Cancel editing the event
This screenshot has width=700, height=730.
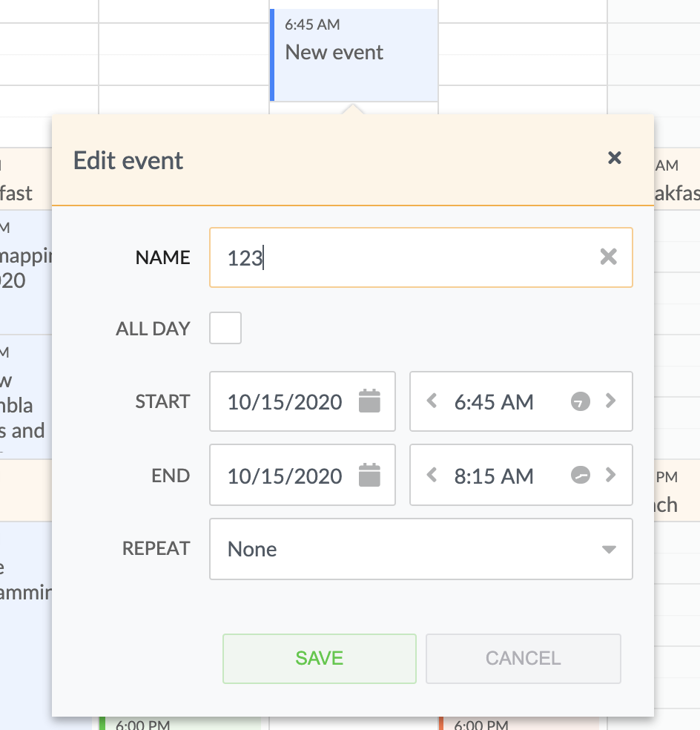[523, 658]
